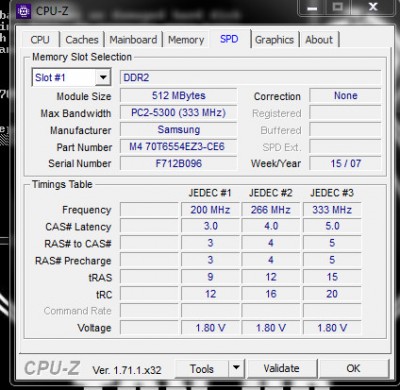
Task: Expand the Slot #1 dropdown arrow
Action: pyautogui.click(x=103, y=78)
